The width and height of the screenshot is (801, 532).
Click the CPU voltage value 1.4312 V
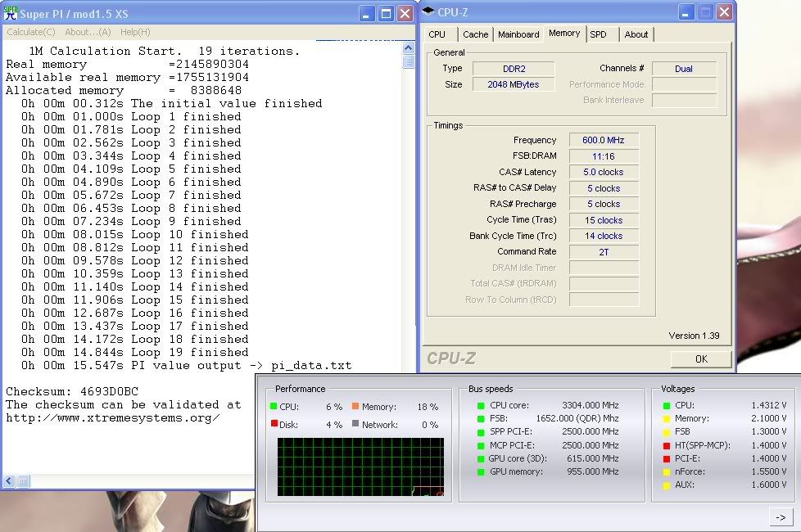pos(769,405)
